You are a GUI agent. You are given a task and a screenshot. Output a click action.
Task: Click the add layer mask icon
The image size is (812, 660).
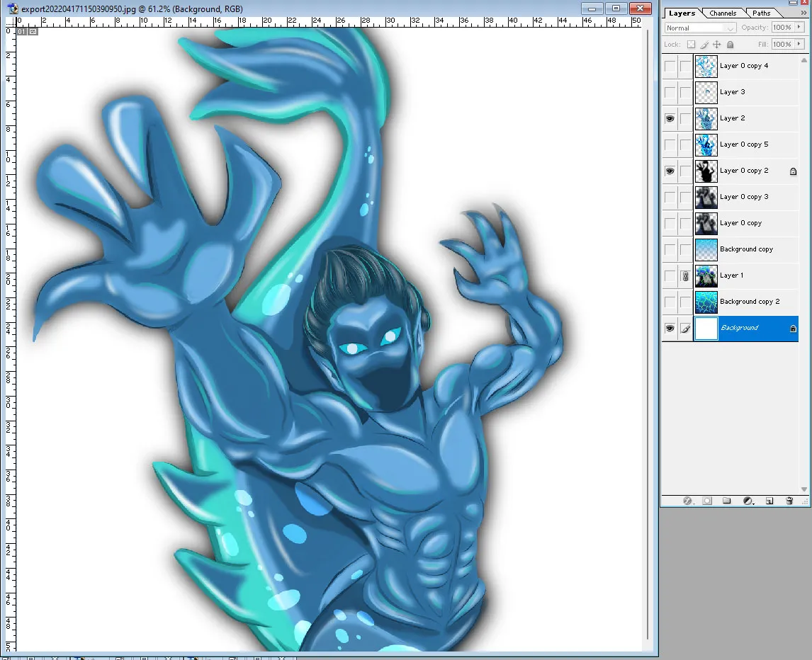pyautogui.click(x=707, y=501)
